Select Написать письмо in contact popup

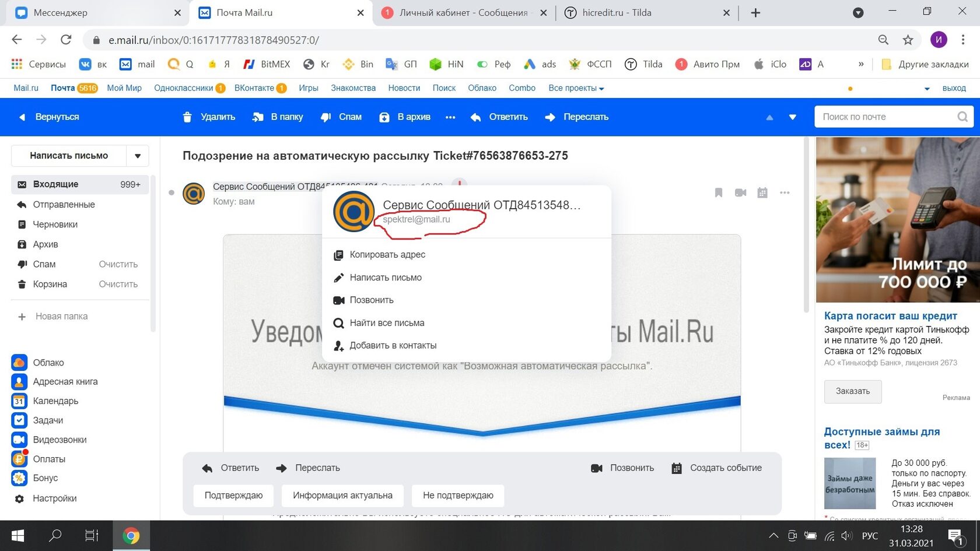[x=386, y=278]
